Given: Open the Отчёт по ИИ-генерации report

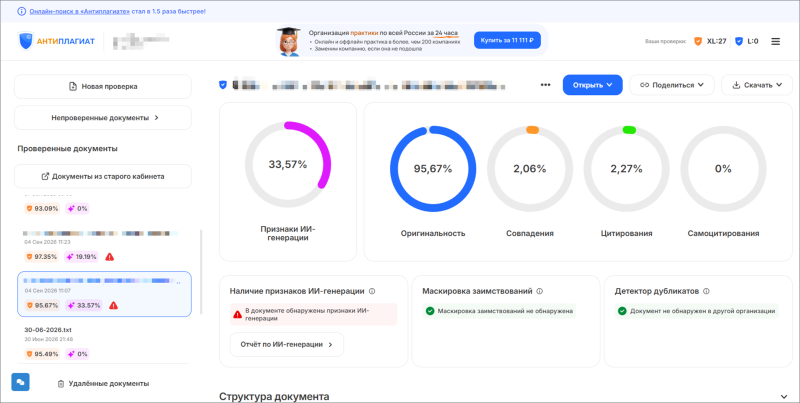Looking at the screenshot, I should (x=287, y=344).
